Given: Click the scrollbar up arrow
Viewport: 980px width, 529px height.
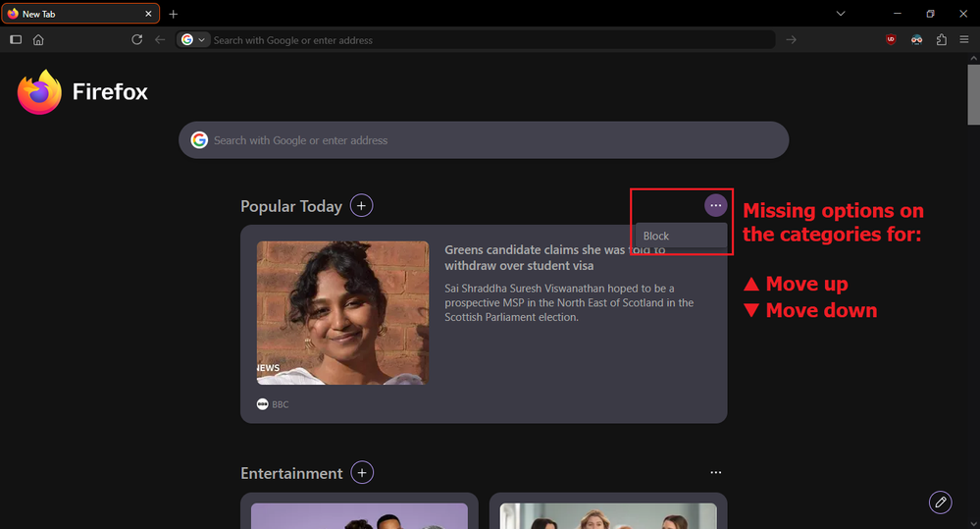Looking at the screenshot, I should (x=974, y=58).
